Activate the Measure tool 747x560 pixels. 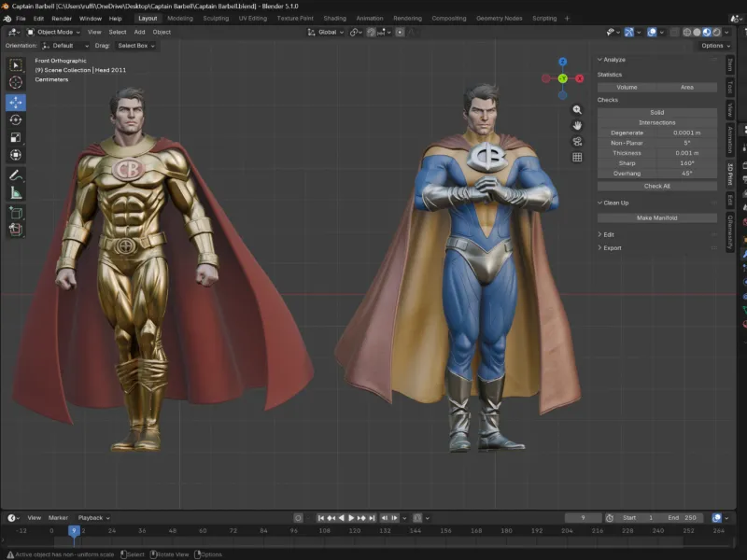pyautogui.click(x=16, y=193)
